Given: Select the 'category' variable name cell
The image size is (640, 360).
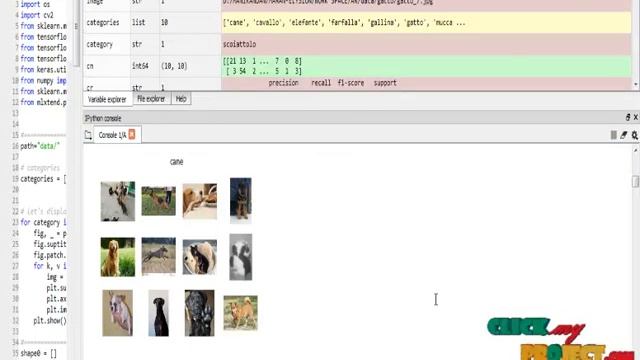Looking at the screenshot, I should 100,44.
